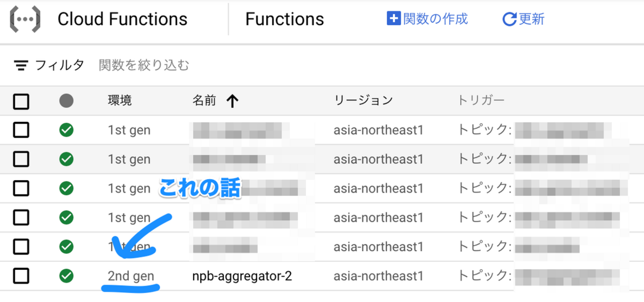Click the green status check in first row
This screenshot has width=644, height=302.
pos(66,130)
